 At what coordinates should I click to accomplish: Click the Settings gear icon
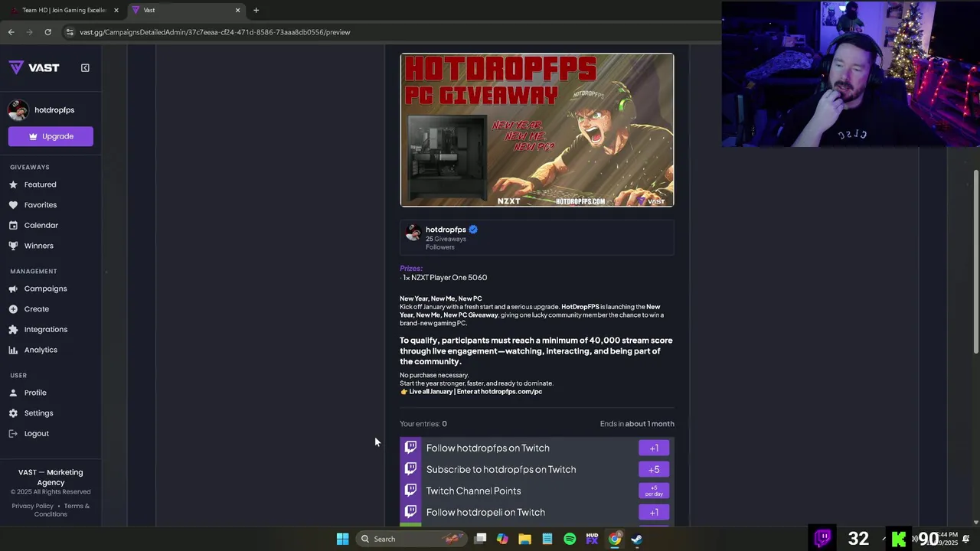point(13,413)
